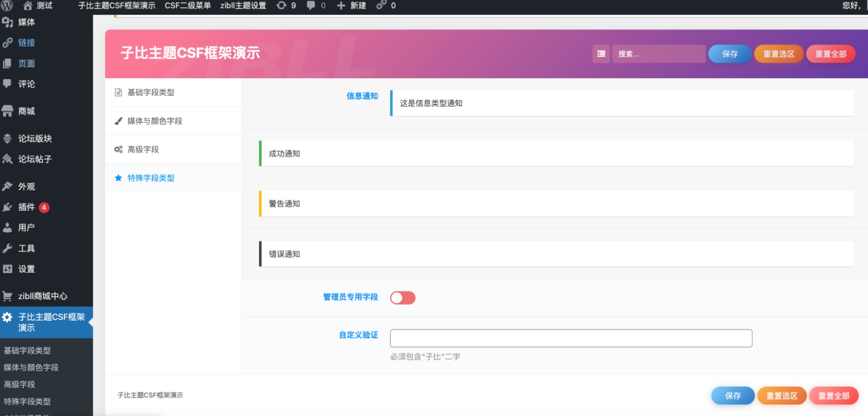The width and height of the screenshot is (868, 416).
Task: Click 子比主题CSF框架演示 gear sidebar item
Action: pyautogui.click(x=46, y=322)
